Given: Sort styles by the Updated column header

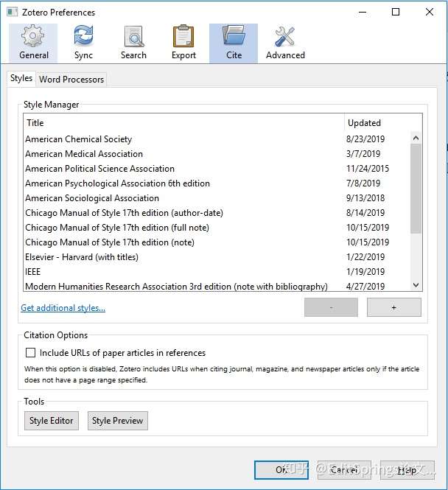Looking at the screenshot, I should click(383, 123).
